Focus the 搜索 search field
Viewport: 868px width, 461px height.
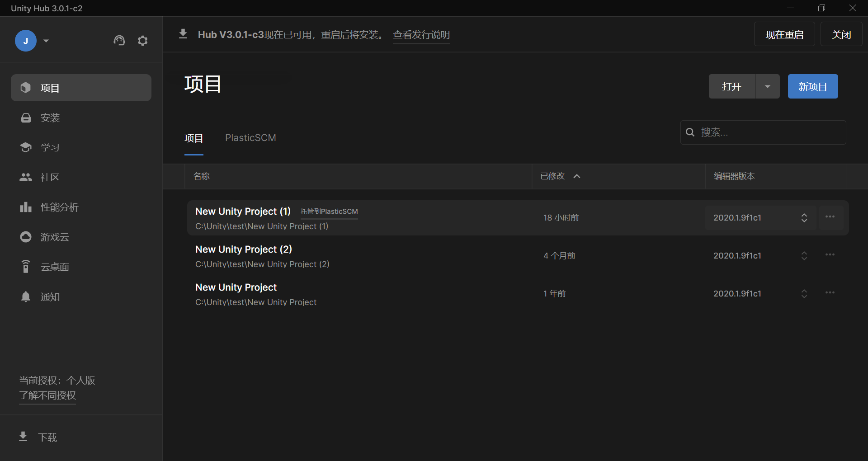[763, 132]
